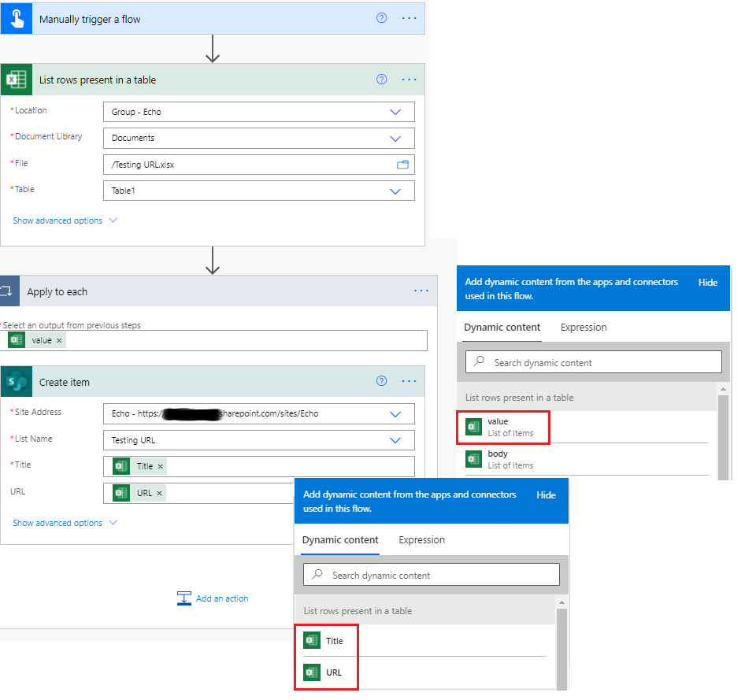Expand the List Name dropdown
Viewport: 745px width, 700px height.
point(395,440)
